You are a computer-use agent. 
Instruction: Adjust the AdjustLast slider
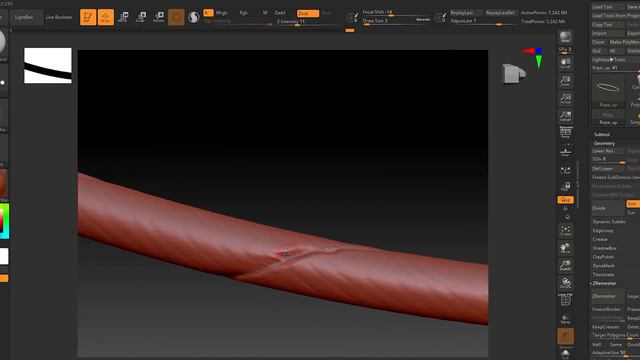(x=483, y=21)
